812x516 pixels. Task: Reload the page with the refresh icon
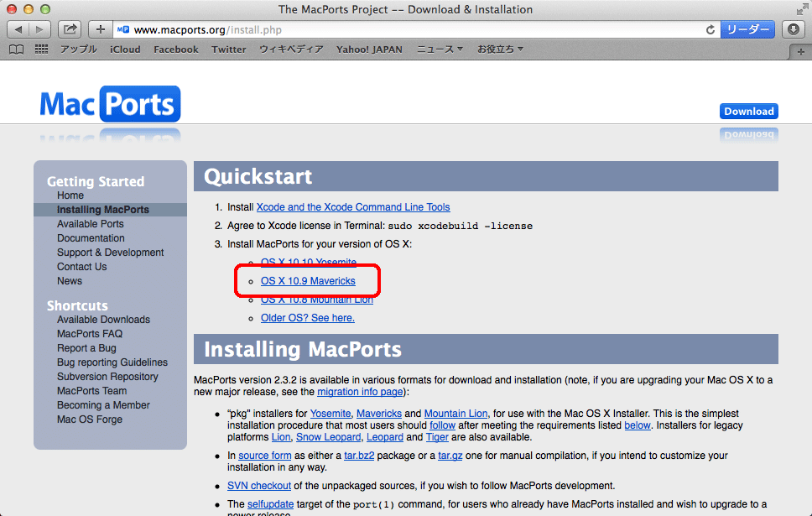pos(710,29)
